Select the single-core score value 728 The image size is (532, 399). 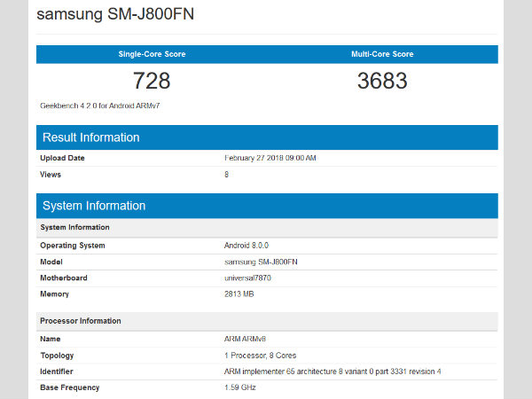point(152,81)
